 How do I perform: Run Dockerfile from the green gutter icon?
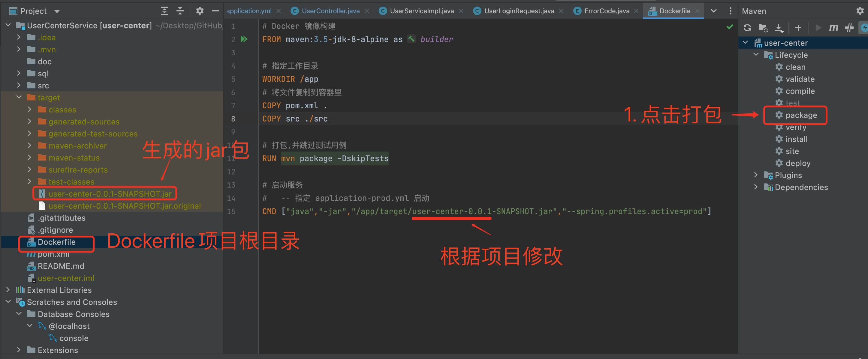[244, 39]
